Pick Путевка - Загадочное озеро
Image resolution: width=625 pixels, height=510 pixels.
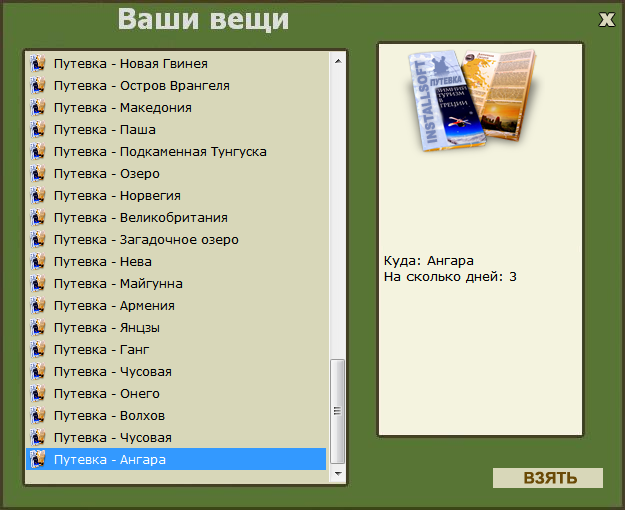click(x=176, y=240)
